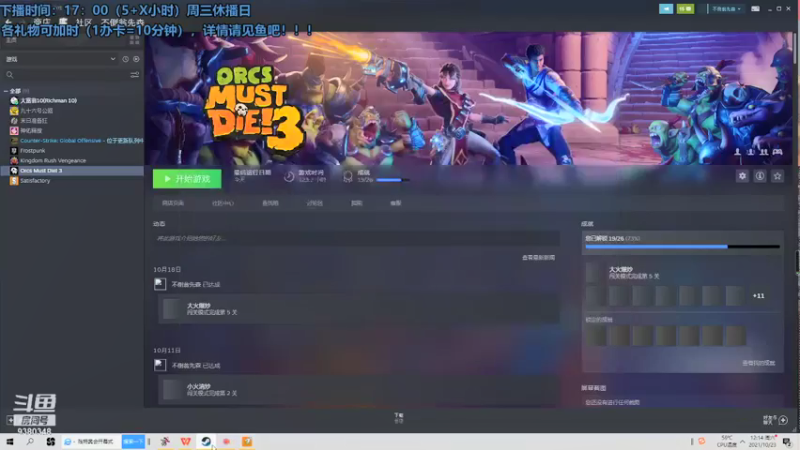Switch library to grid view icon

point(135,40)
